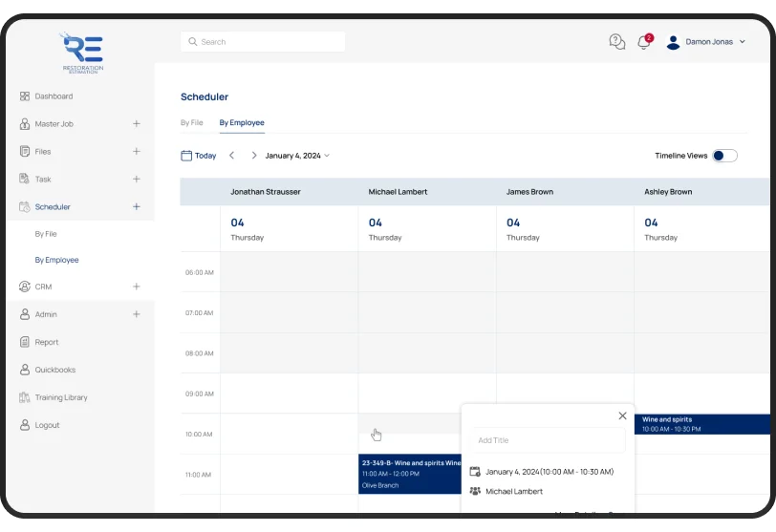Click the Admin person icon
The height and width of the screenshot is (532, 776).
pos(24,314)
